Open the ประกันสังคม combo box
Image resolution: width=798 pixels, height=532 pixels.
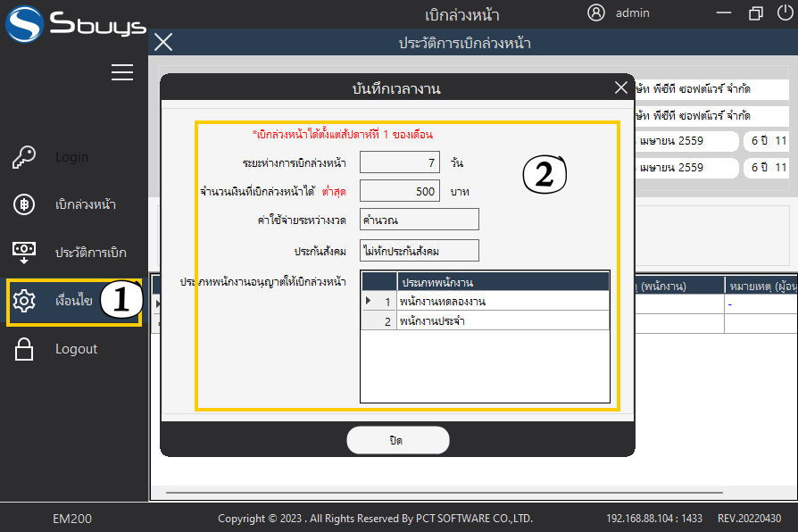tap(419, 251)
